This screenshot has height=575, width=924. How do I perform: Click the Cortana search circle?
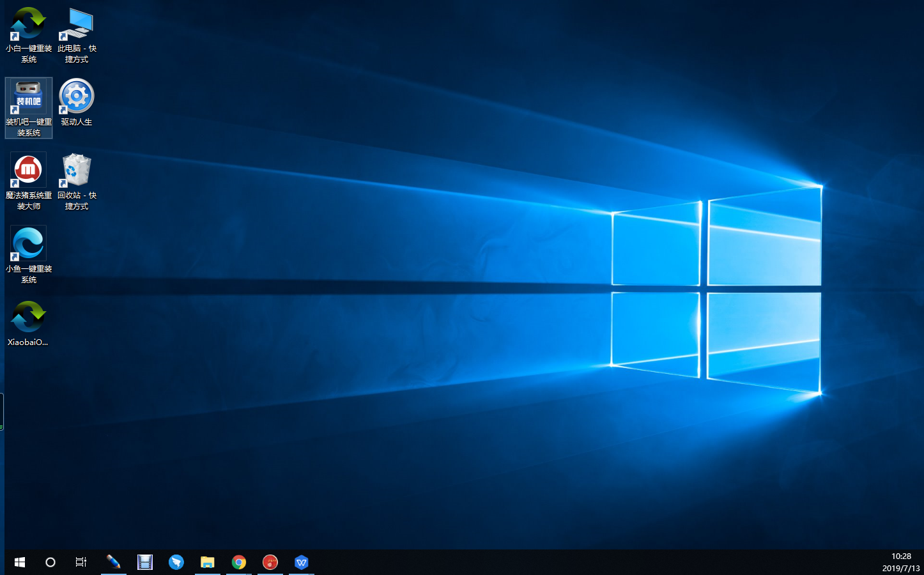(50, 562)
